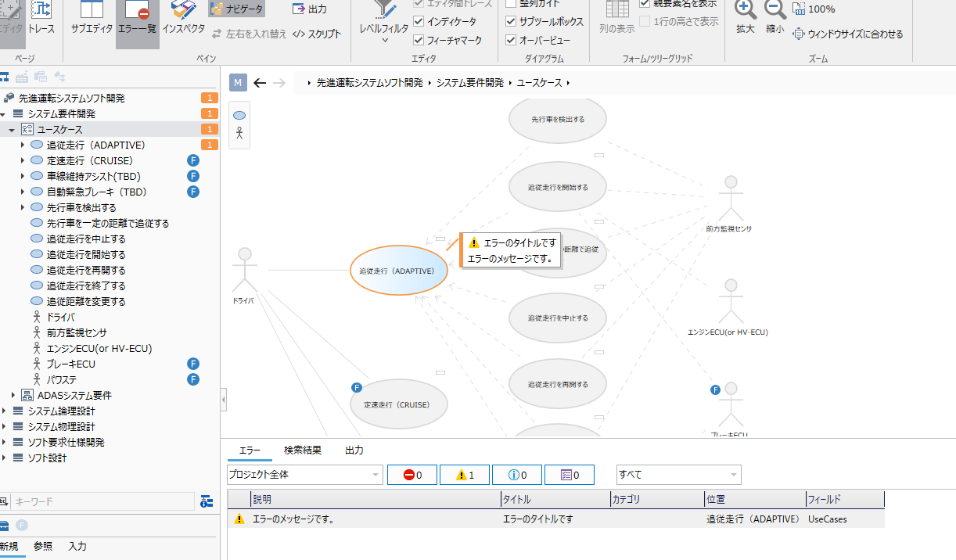Screen dimensions: 956x560
Task: Toggle the 1行の高さで表示 checkbox
Action: (645, 21)
